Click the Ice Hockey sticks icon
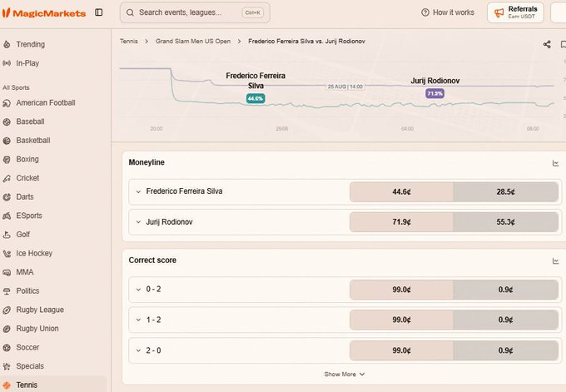This screenshot has width=566, height=392. click(x=7, y=253)
